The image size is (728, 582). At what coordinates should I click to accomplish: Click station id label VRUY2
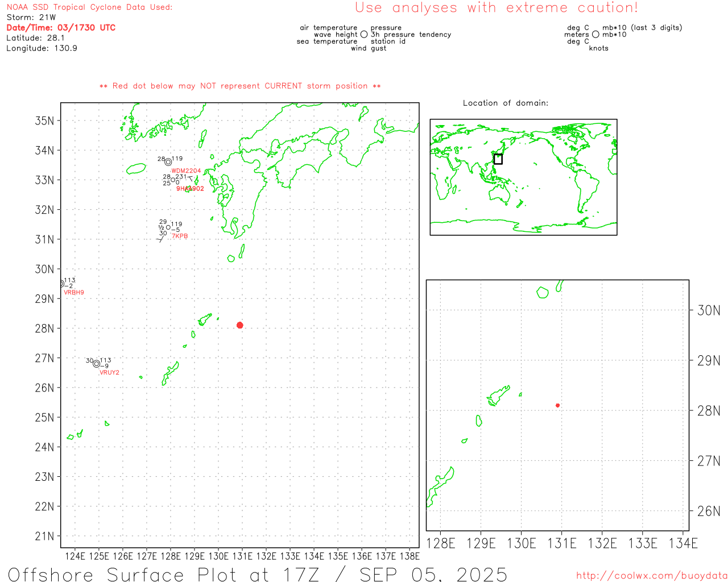tap(110, 372)
